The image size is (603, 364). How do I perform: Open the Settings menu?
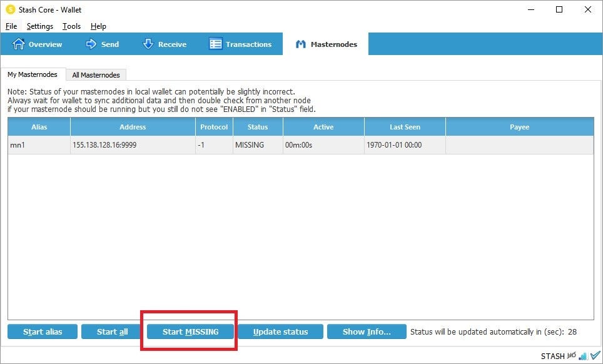pos(39,26)
